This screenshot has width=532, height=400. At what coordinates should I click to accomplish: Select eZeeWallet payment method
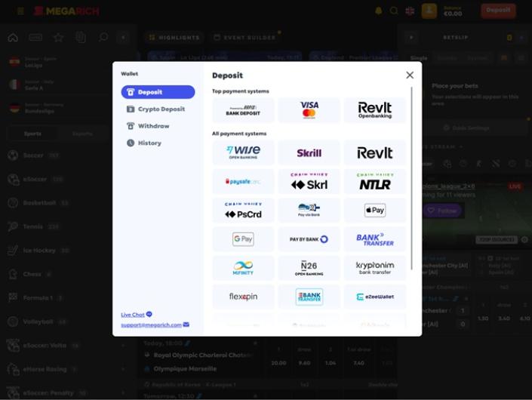(375, 297)
